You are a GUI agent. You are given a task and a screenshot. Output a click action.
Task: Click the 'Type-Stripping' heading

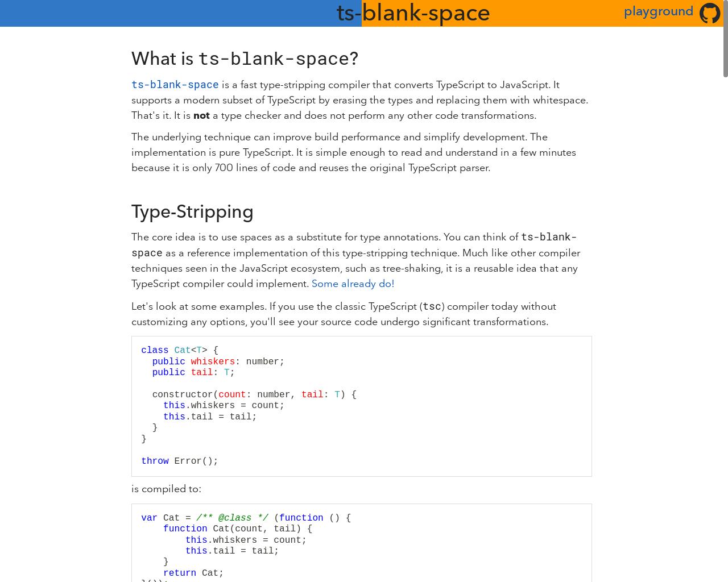[192, 211]
